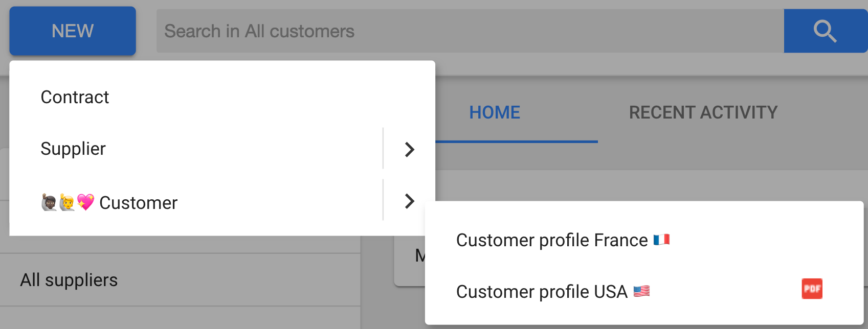Choose Contract from the New menu
The image size is (868, 329).
[75, 97]
